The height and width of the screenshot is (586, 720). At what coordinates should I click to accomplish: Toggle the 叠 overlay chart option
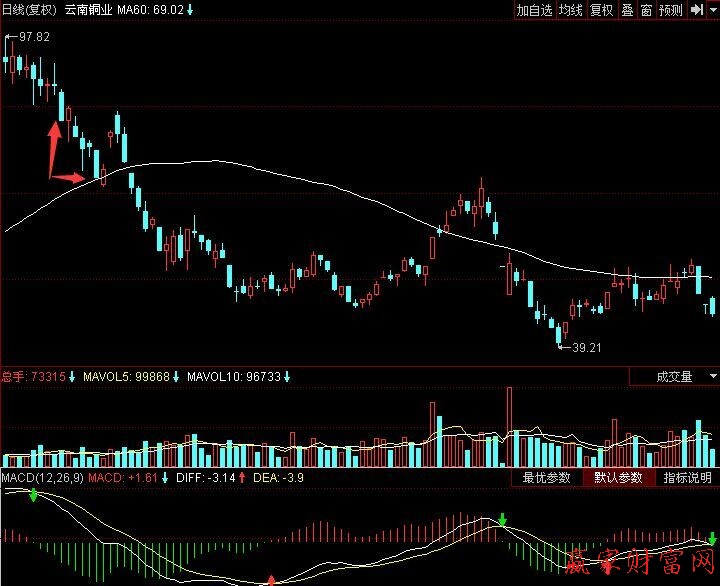[x=627, y=10]
